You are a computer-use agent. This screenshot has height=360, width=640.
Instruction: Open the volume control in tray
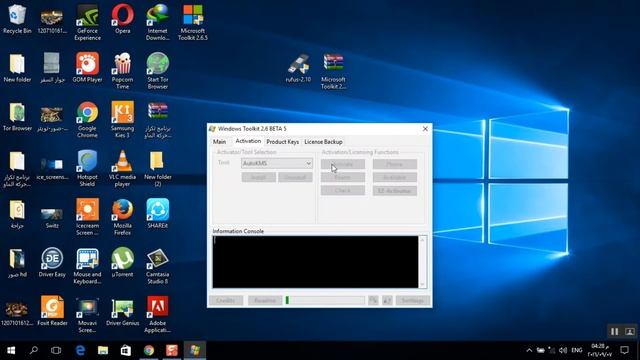563,350
